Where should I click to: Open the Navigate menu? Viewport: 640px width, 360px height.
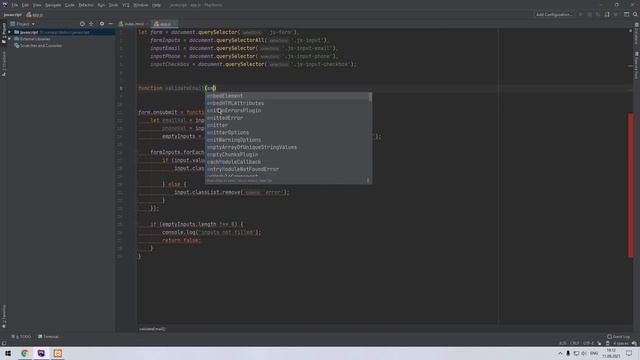click(53, 5)
